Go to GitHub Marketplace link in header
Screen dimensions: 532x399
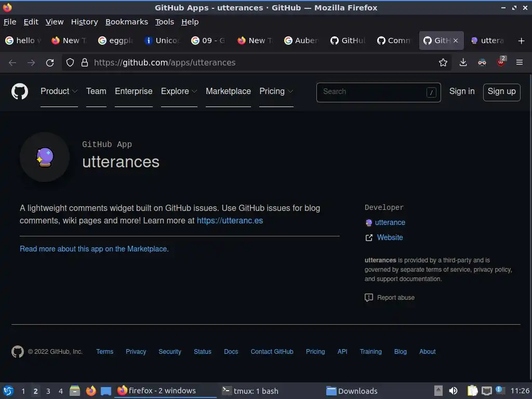(x=229, y=91)
